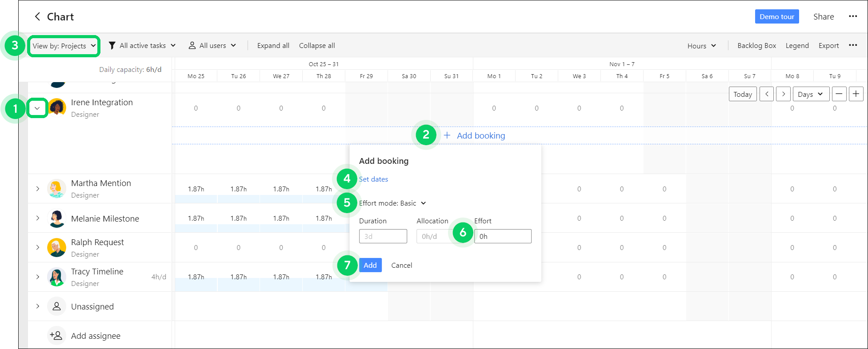Expand Martha Mention's row

tap(38, 189)
